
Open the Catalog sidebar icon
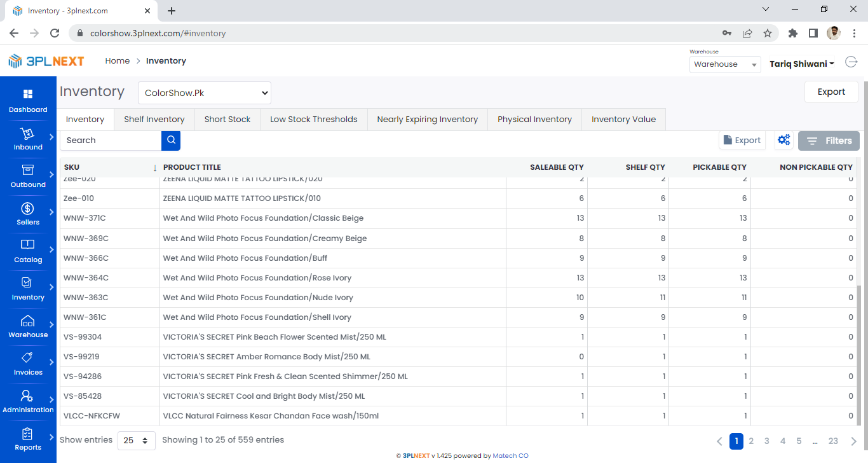coord(28,245)
